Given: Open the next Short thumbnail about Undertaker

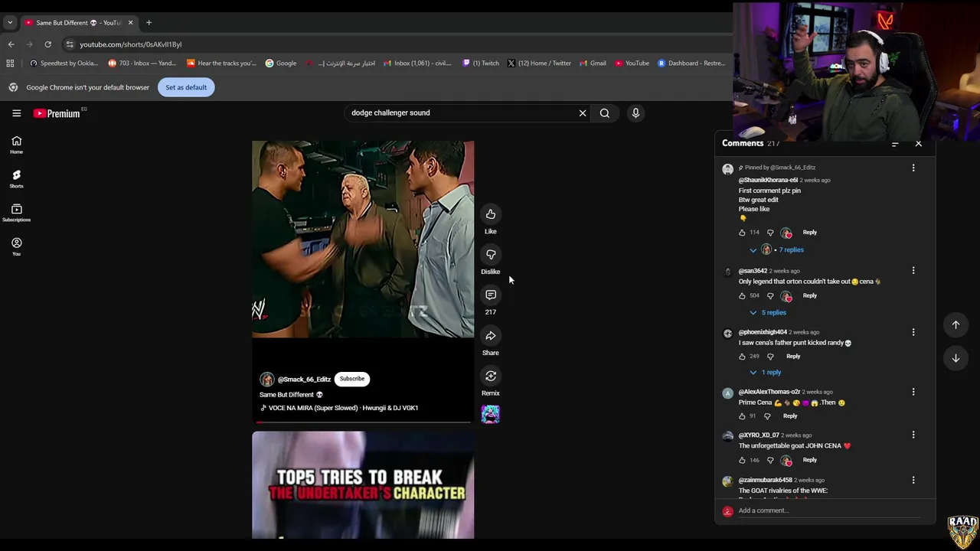Looking at the screenshot, I should (363, 485).
